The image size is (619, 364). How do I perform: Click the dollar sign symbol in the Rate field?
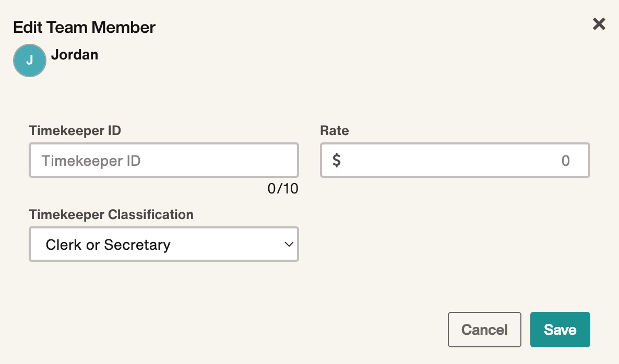click(337, 161)
